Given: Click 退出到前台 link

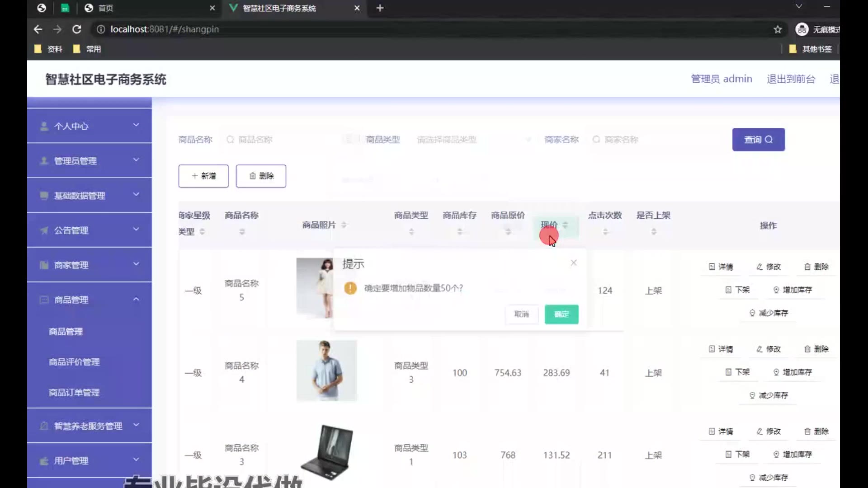Looking at the screenshot, I should [x=791, y=79].
